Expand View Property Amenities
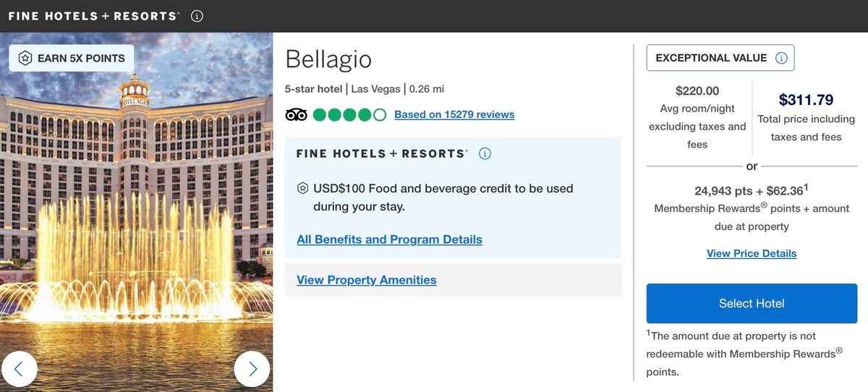 tap(367, 280)
